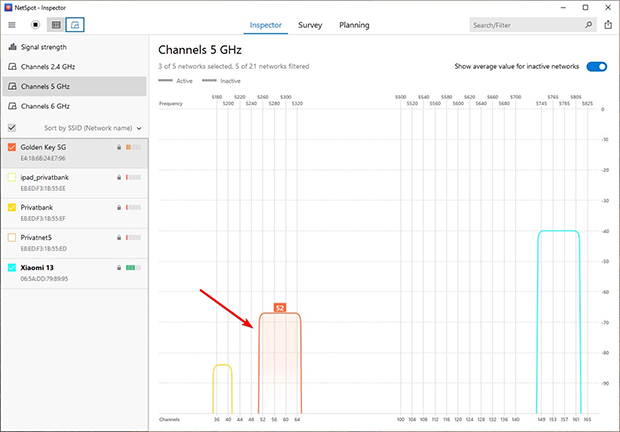Switch to the Planning tab
This screenshot has width=620, height=432.
(354, 25)
